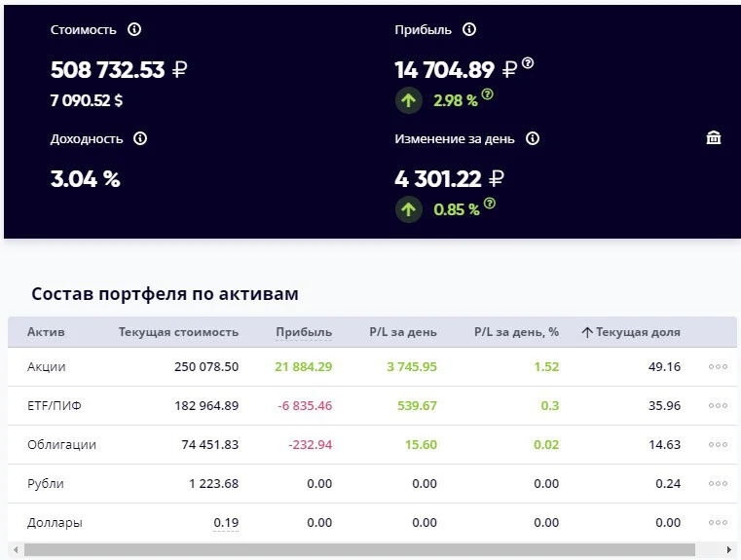The width and height of the screenshot is (741, 560).
Task: Click question mark help beside 2.98 %
Action: pos(487,94)
